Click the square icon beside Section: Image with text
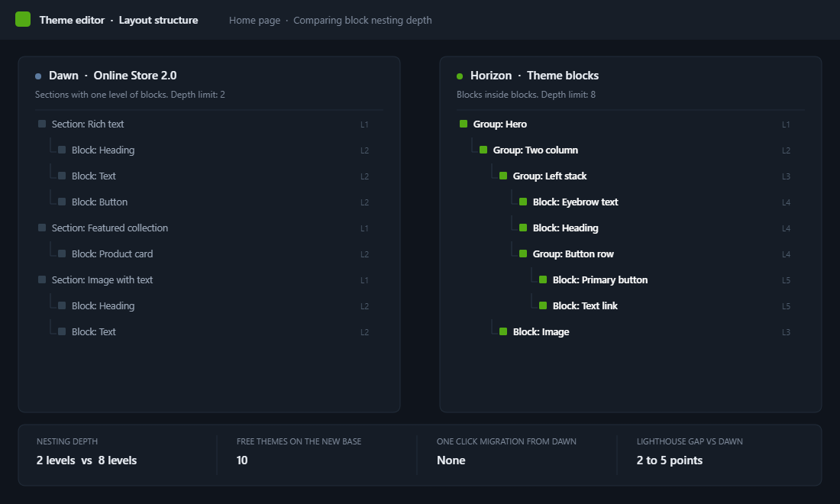Viewport: 840px width, 504px height. coord(42,279)
